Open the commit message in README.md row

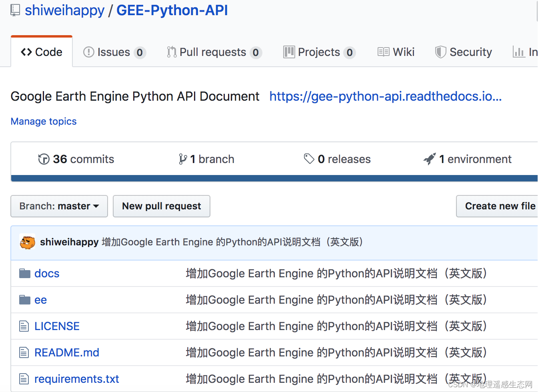tap(336, 353)
